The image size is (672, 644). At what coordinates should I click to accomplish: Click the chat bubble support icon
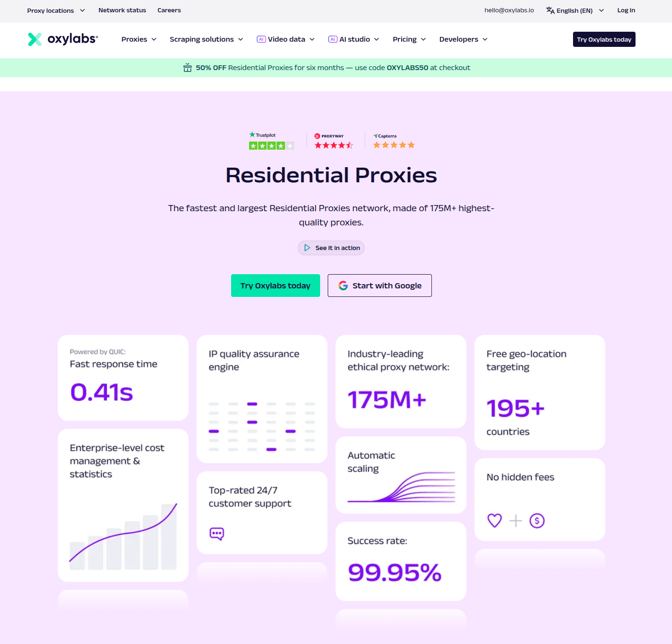click(x=217, y=534)
